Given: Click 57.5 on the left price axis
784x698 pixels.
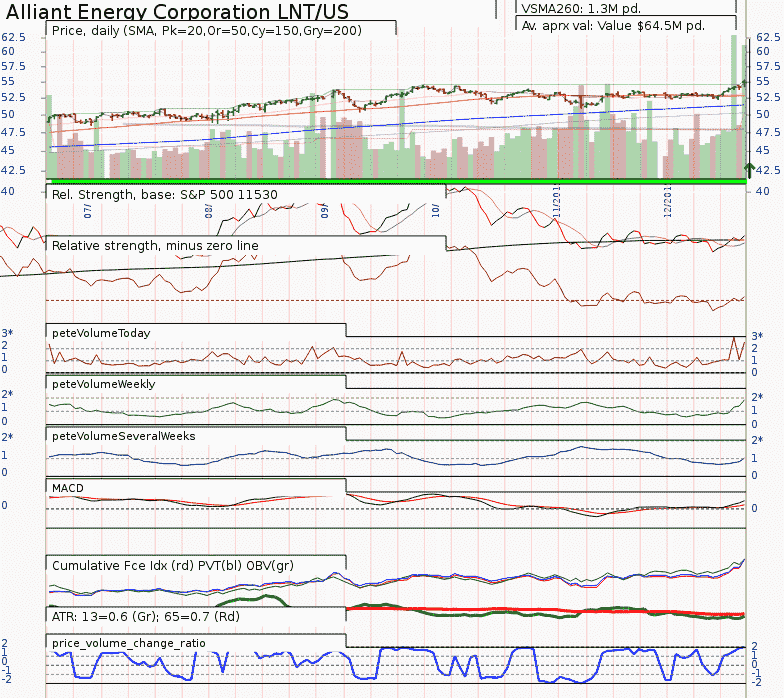Looking at the screenshot, I should pyautogui.click(x=14, y=66).
